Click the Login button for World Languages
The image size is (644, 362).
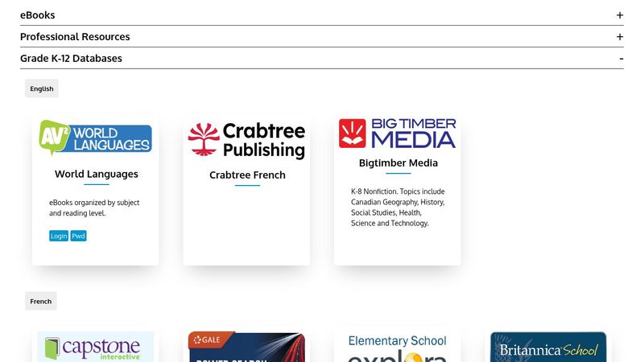click(59, 236)
